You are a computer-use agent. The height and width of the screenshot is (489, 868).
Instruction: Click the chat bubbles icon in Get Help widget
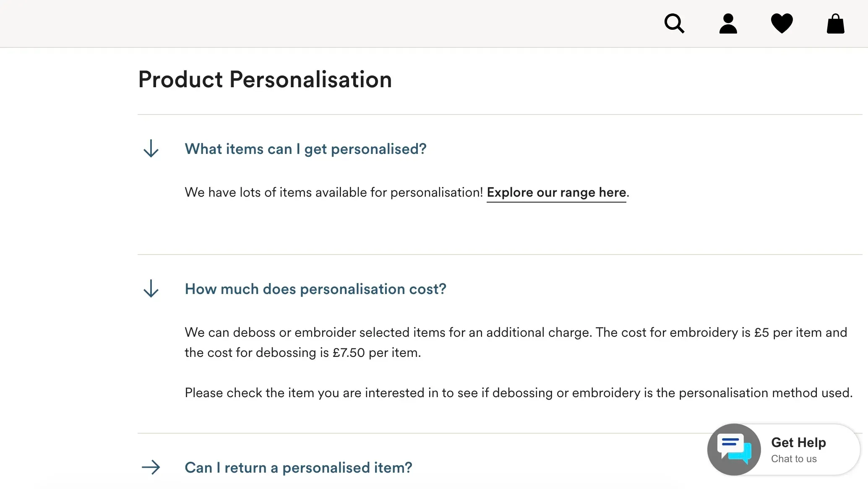tap(733, 449)
